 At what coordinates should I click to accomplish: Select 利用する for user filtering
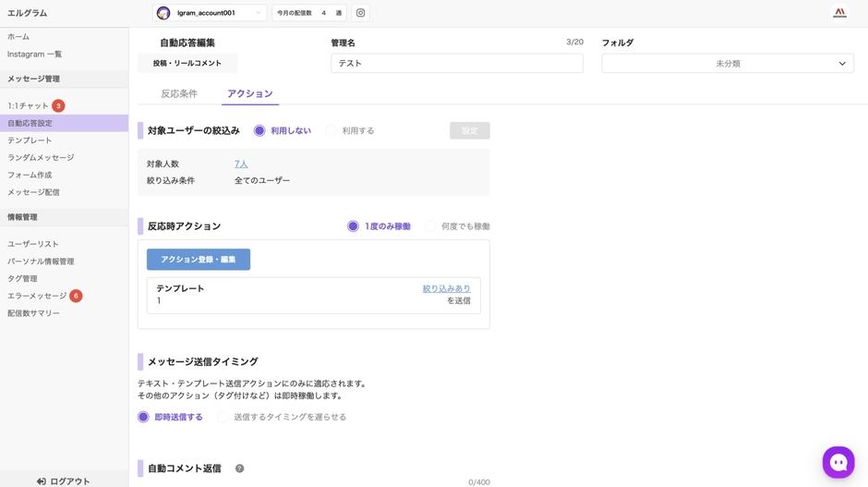tap(332, 131)
